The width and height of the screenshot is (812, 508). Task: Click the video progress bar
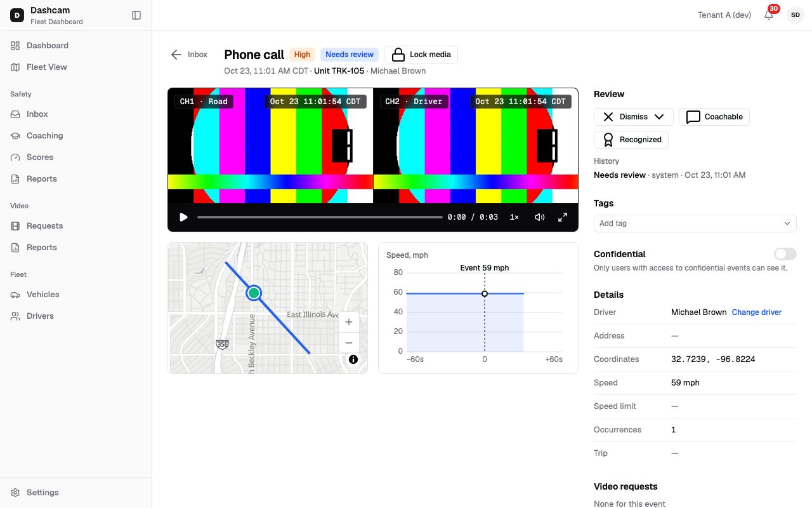[320, 217]
